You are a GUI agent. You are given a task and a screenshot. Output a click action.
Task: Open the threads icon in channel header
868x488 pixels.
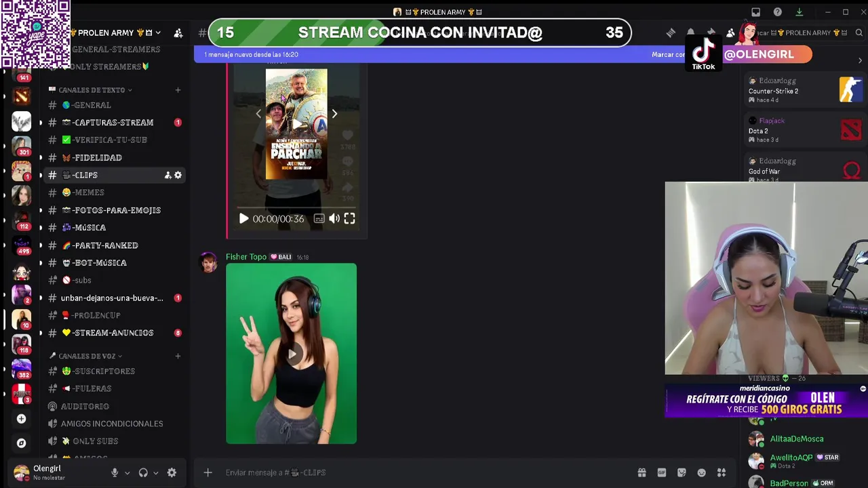(671, 33)
